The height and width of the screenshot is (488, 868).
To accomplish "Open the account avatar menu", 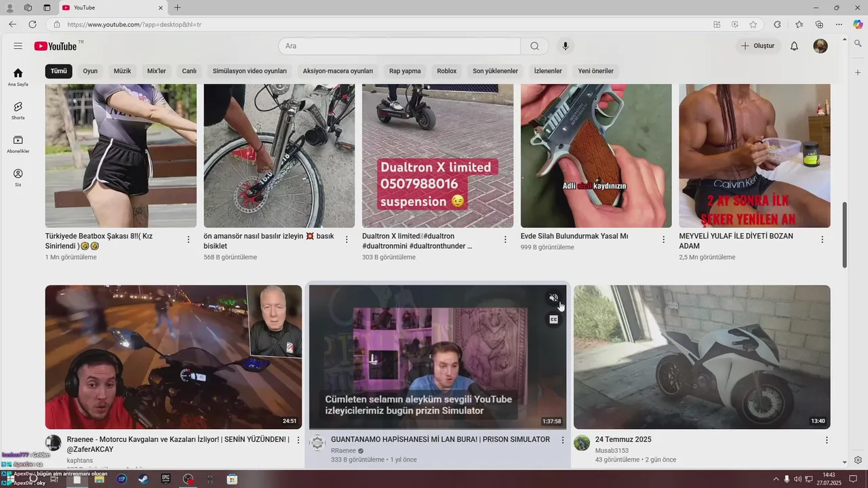I will point(821,46).
